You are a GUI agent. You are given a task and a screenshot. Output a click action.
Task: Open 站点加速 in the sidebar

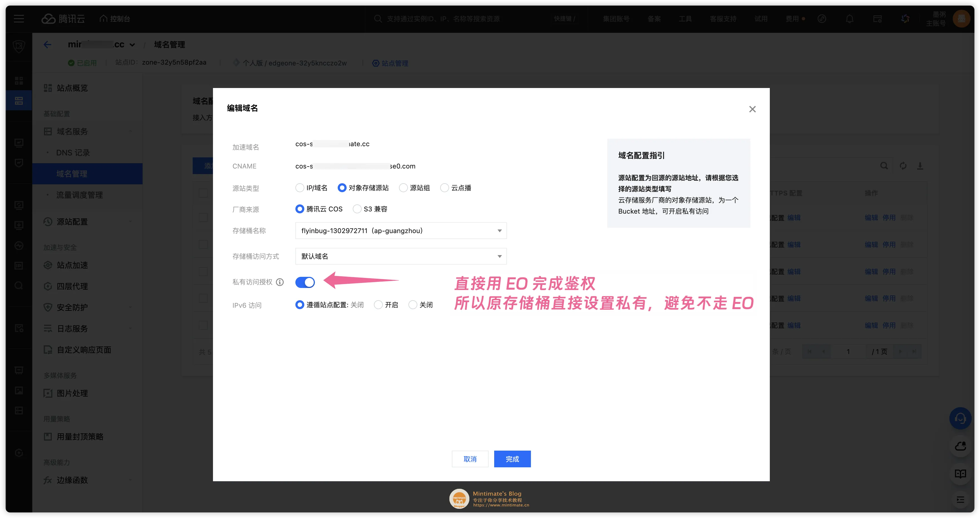[x=72, y=265]
